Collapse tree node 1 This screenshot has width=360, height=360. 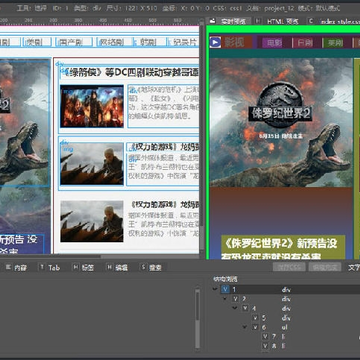(x=215, y=289)
